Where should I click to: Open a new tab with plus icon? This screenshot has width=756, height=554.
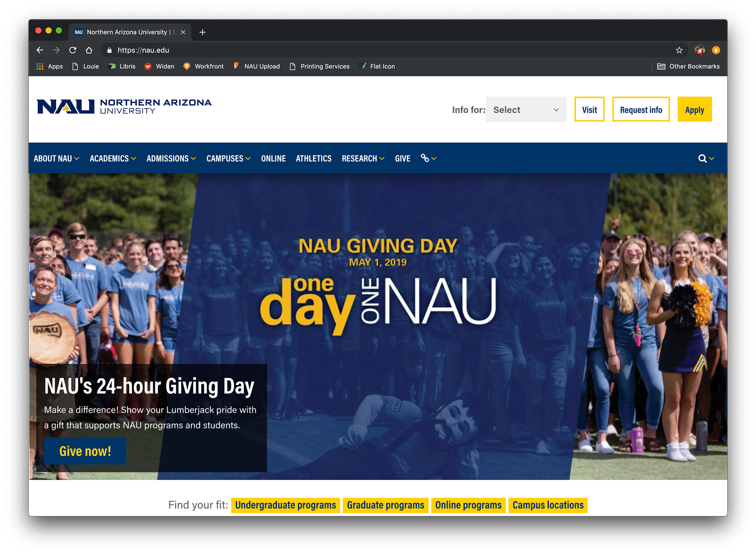point(202,32)
